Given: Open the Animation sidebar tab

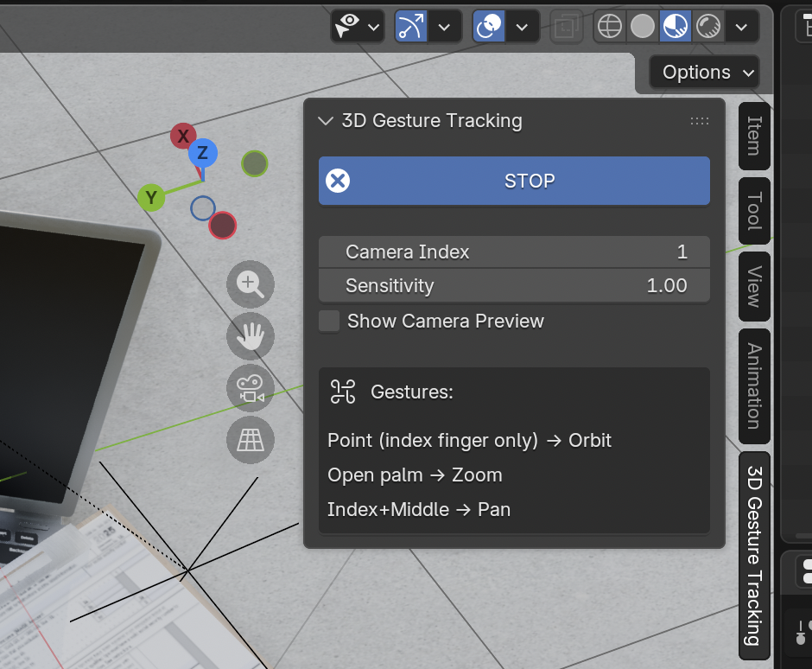Looking at the screenshot, I should tap(753, 385).
